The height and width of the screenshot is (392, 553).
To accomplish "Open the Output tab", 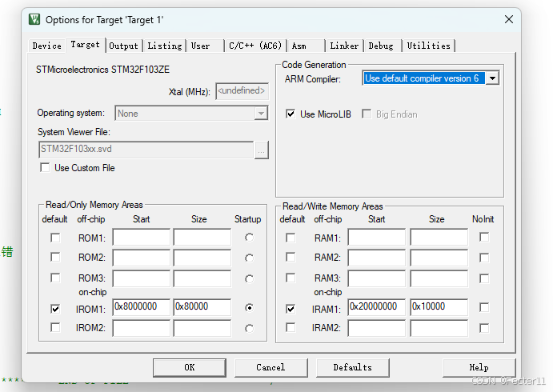I will [123, 46].
